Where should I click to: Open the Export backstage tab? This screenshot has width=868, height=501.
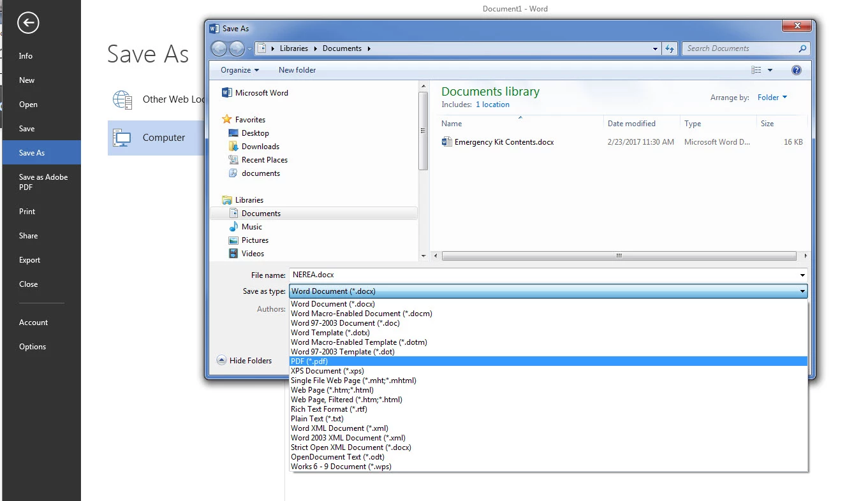tap(41, 260)
